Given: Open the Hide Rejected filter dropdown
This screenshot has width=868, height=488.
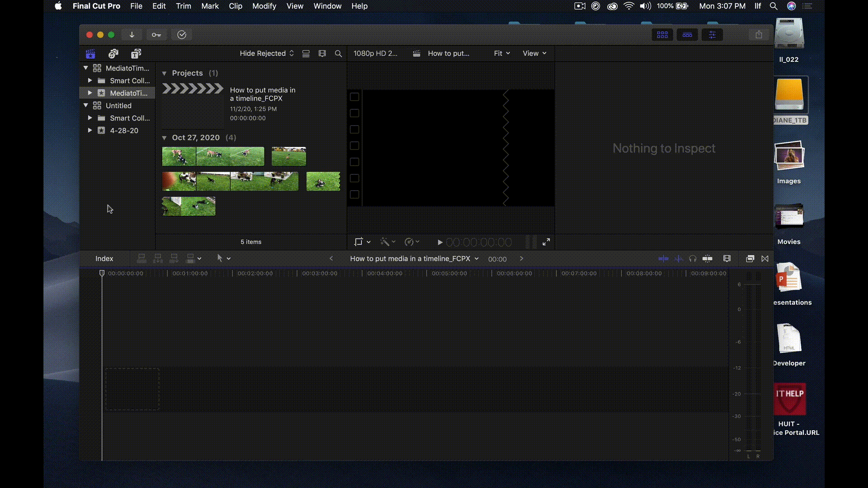Looking at the screenshot, I should [266, 53].
